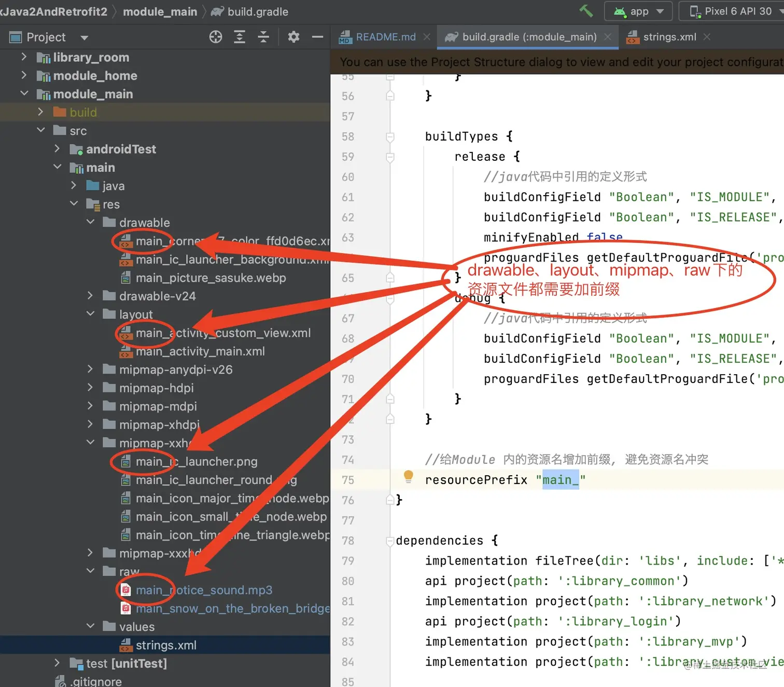This screenshot has height=687, width=784.
Task: Click the java folder icon
Action: [x=93, y=186]
